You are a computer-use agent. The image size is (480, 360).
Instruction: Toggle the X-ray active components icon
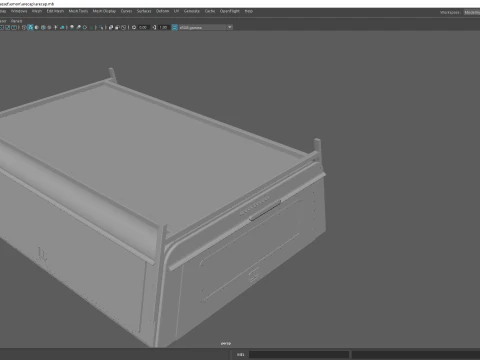(x=117, y=27)
